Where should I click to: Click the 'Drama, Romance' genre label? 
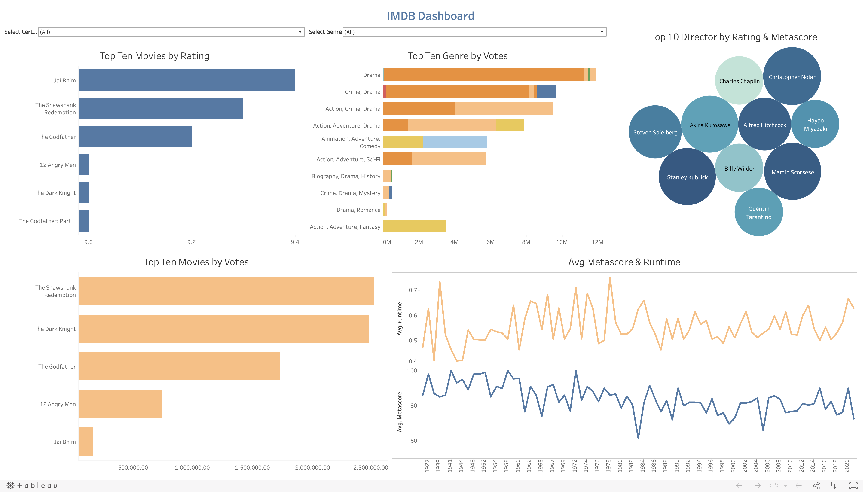358,210
